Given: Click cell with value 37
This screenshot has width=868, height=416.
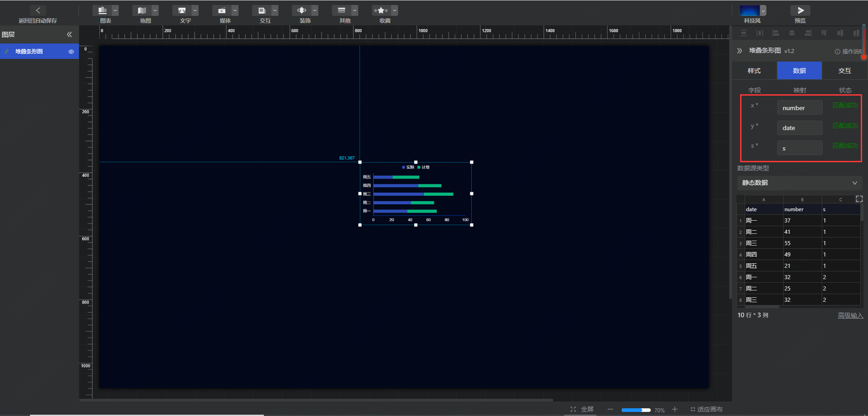Looking at the screenshot, I should [x=802, y=221].
